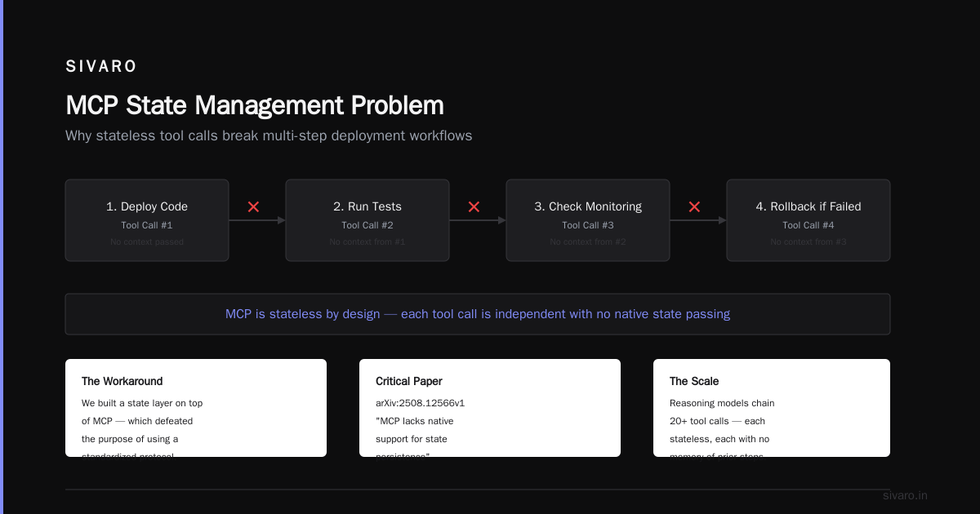Open The Scale card

pyautogui.click(x=772, y=408)
